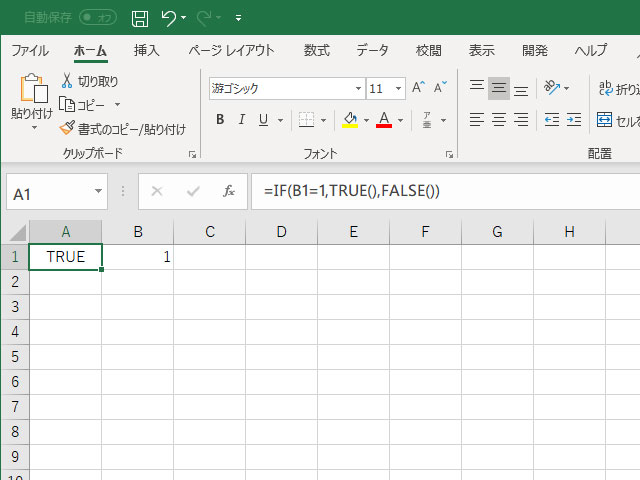Image resolution: width=640 pixels, height=480 pixels.
Task: Click the Redo arrow icon
Action: point(204,18)
